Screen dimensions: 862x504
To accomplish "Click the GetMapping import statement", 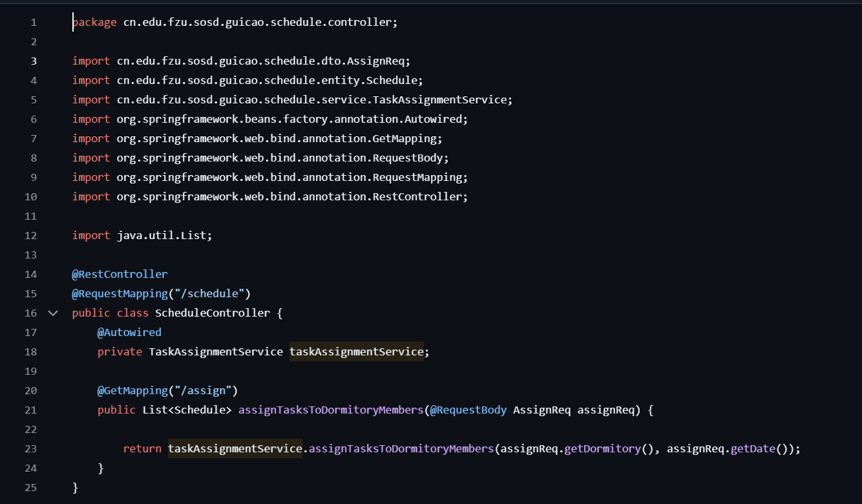I will [257, 138].
